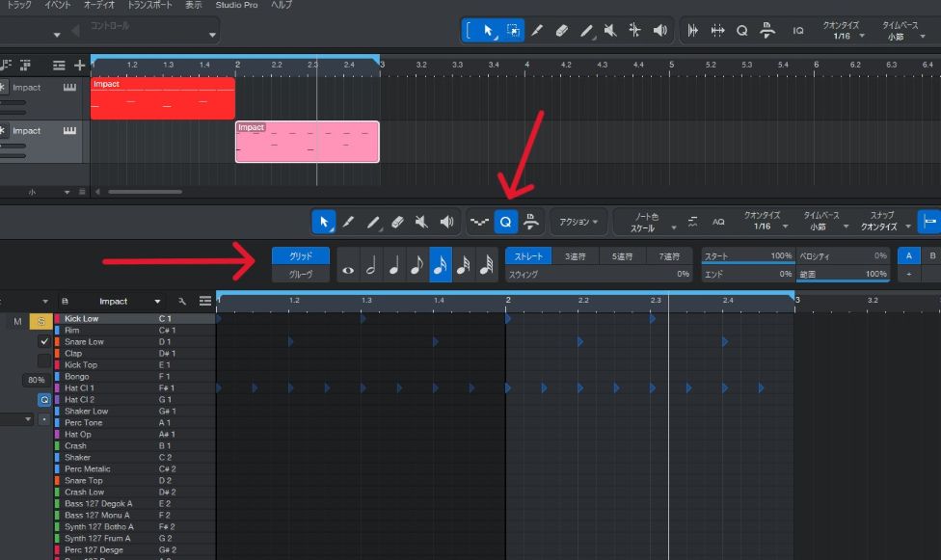Click the 3連符 triplet button
This screenshot has height=560, width=941.
576,256
